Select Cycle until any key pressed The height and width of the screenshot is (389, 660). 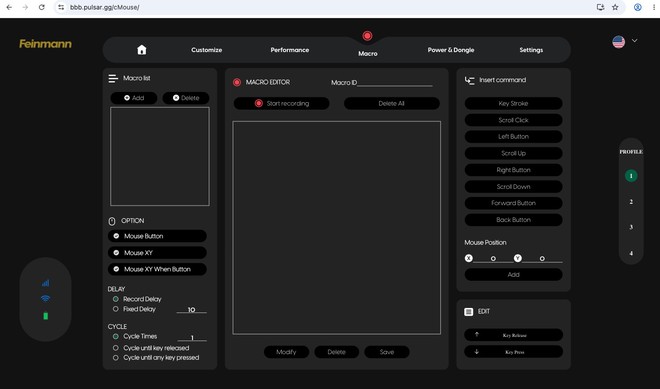pos(115,358)
